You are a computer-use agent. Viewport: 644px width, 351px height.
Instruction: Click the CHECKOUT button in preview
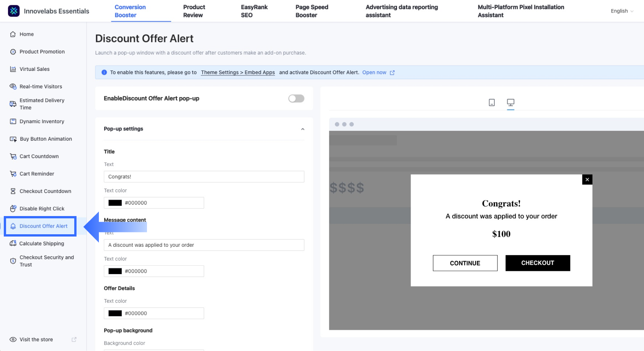point(537,263)
